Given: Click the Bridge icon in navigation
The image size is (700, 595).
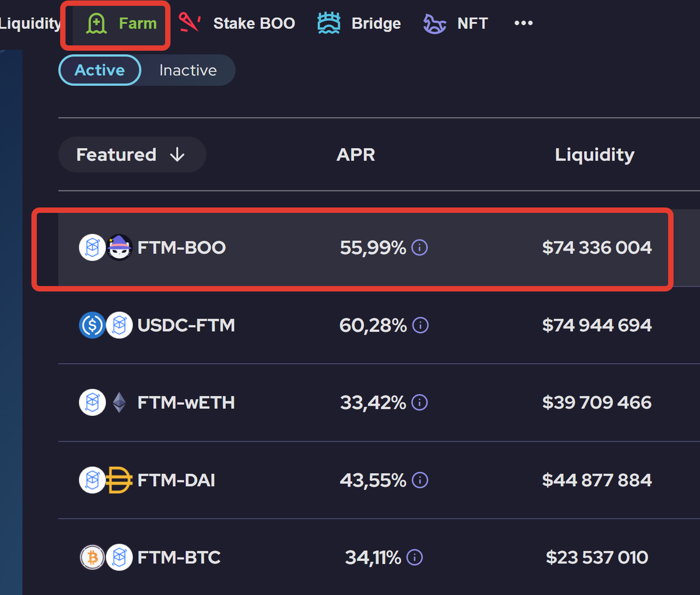Looking at the screenshot, I should (329, 23).
